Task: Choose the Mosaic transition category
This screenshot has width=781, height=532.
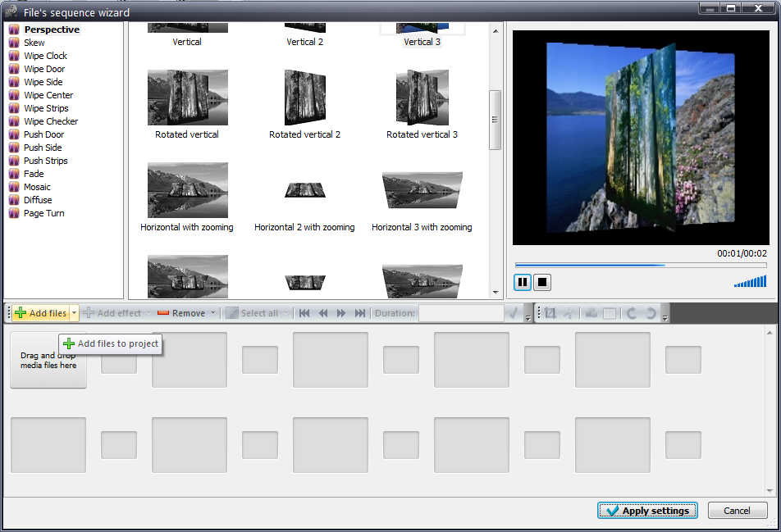Action: [x=37, y=187]
